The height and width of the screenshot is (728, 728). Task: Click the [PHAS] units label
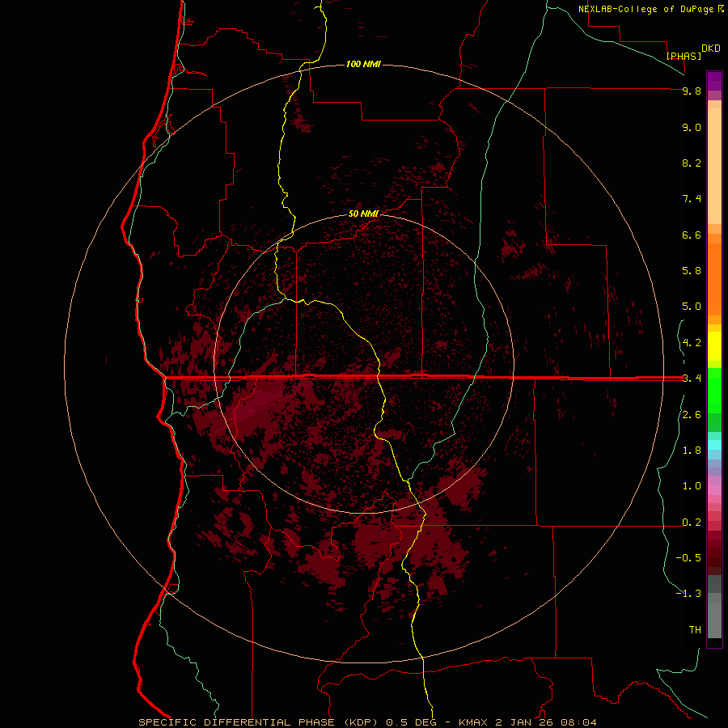684,56
